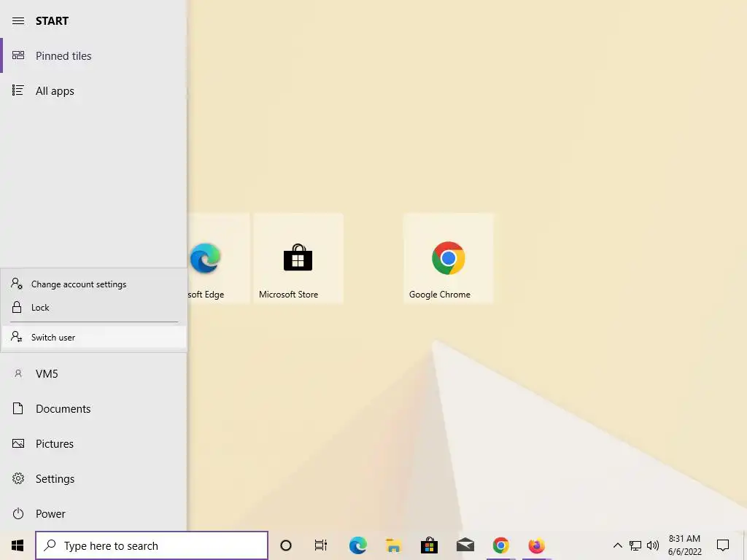Open Settings from Start menu

(93, 478)
